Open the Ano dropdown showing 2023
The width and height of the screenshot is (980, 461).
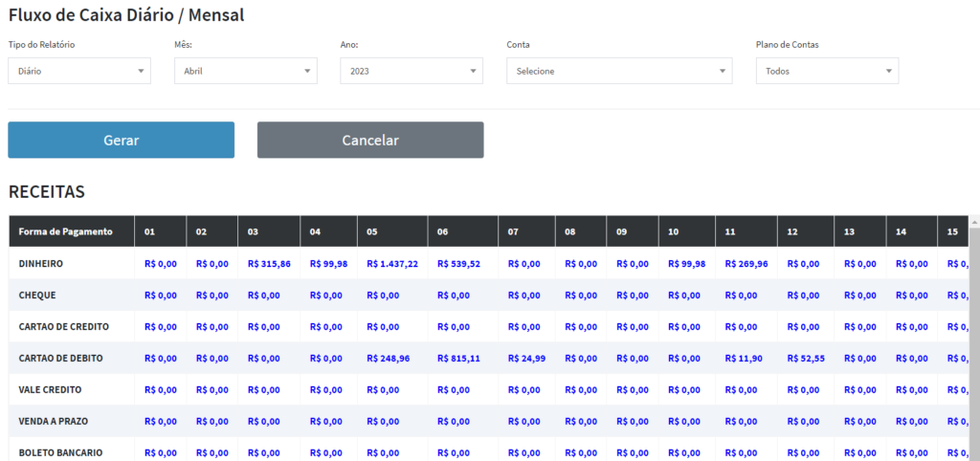pos(412,71)
